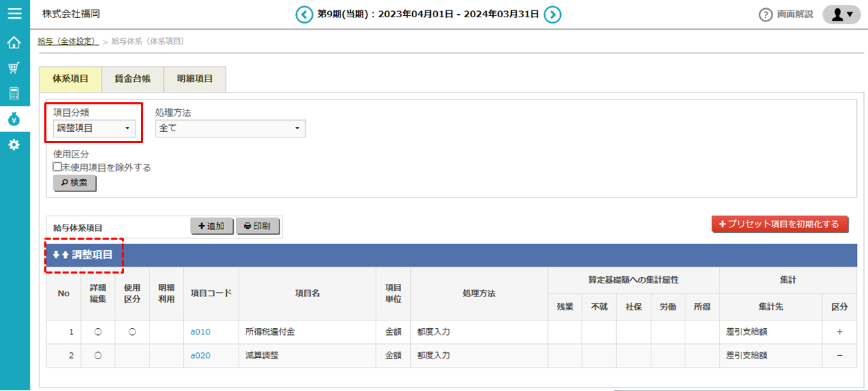Switch to the 賃金台帳 tab

[x=132, y=79]
